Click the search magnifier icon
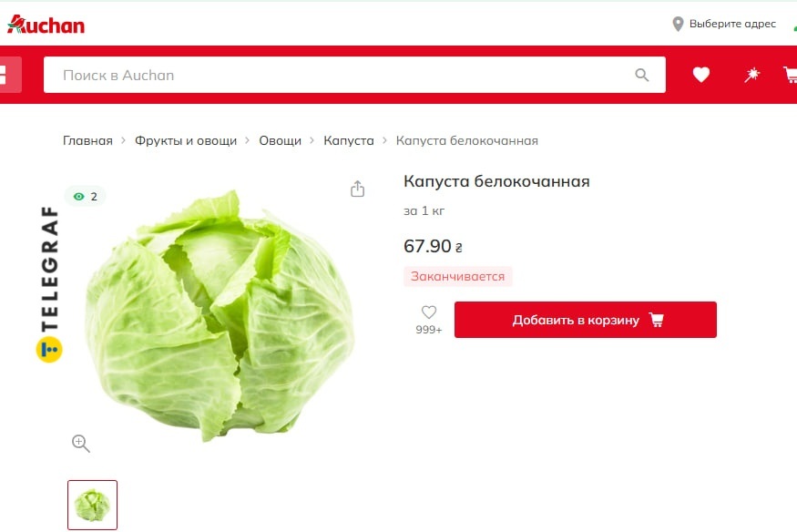 tap(642, 76)
